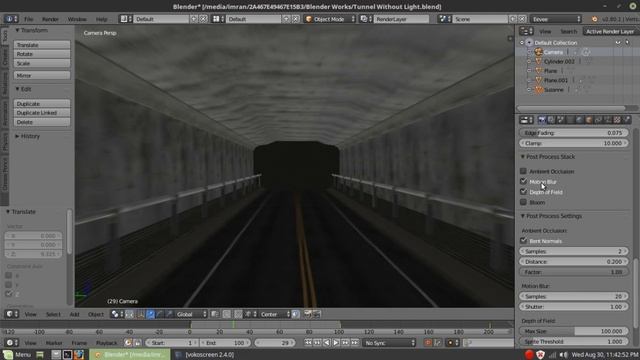Open Firefox from the taskbar
640x360 pixels.
click(x=79, y=354)
